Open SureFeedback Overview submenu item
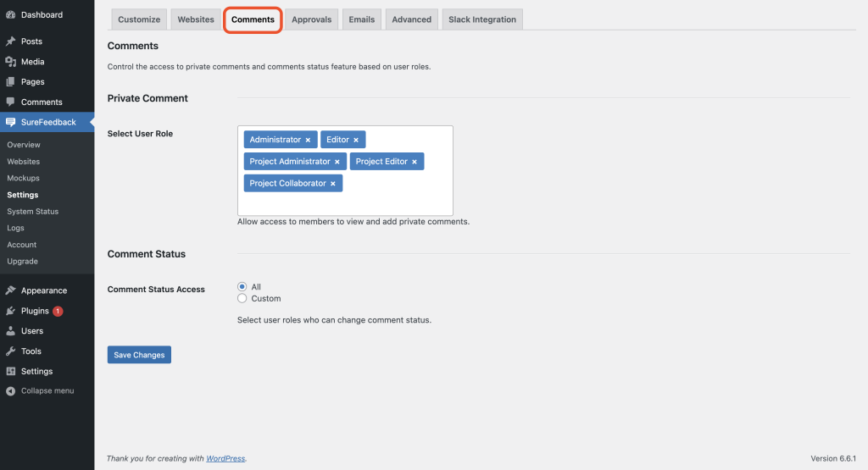The width and height of the screenshot is (868, 470). tap(24, 145)
